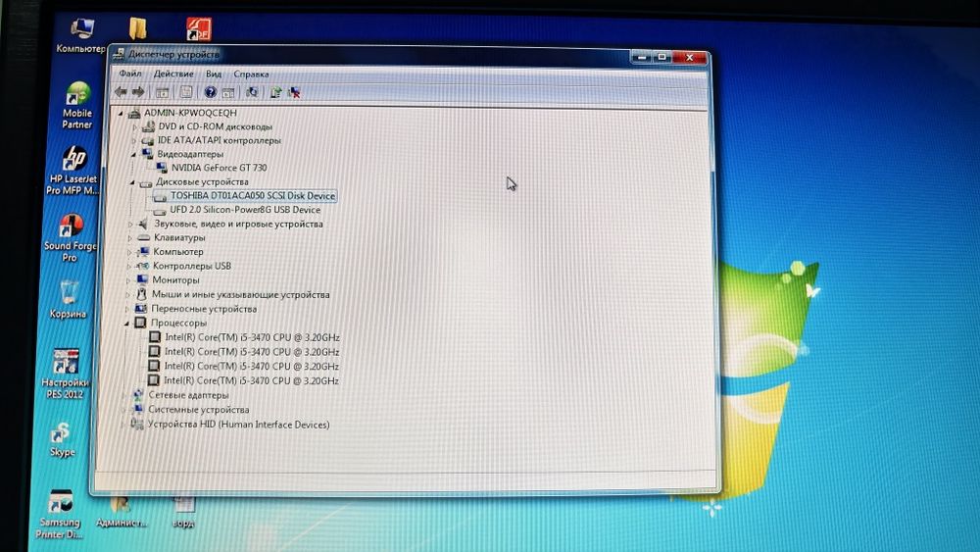
Task: Click the ворд desktop file icon
Action: [x=184, y=512]
